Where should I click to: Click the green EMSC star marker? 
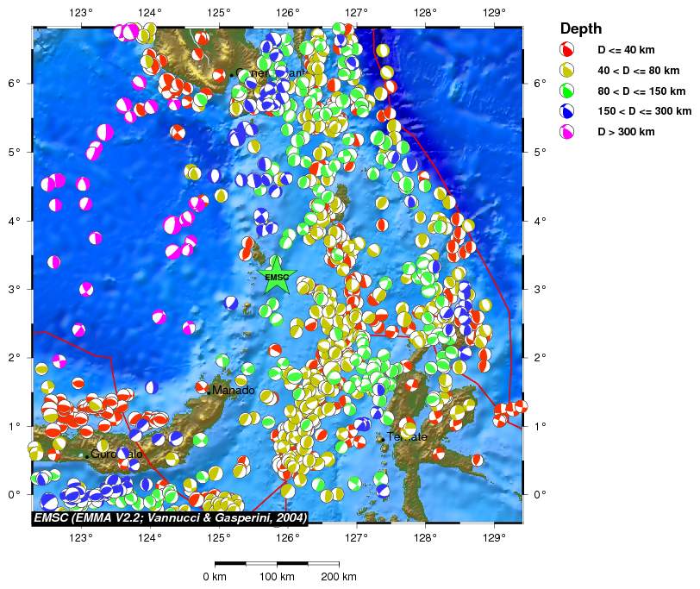point(277,277)
